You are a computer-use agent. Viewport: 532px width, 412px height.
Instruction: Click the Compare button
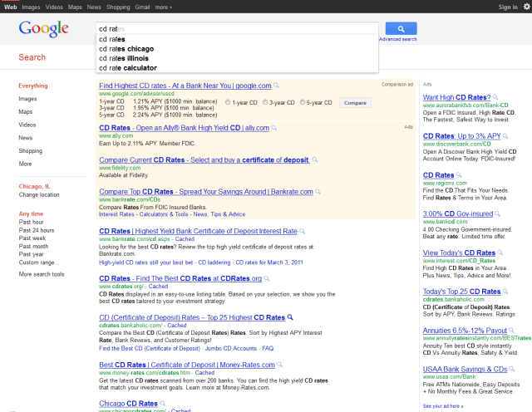355,103
